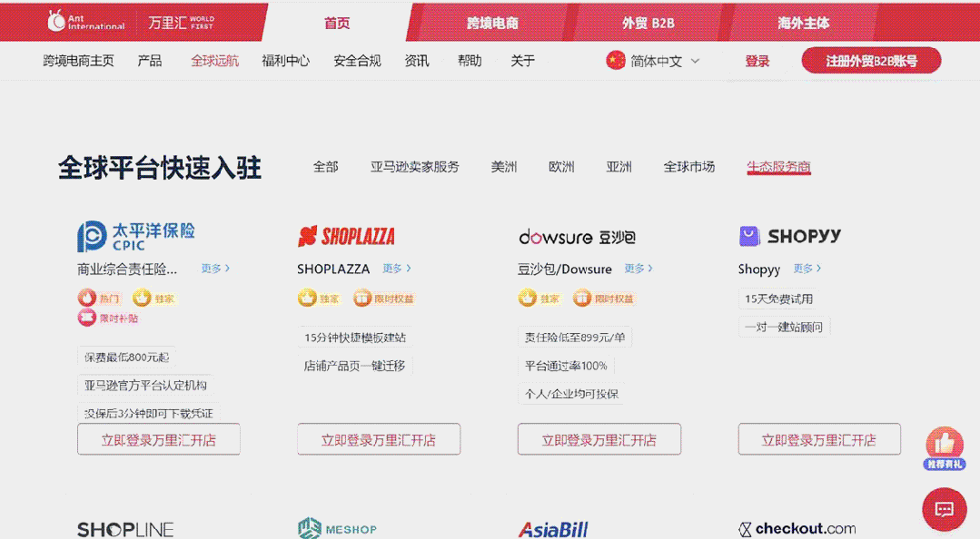Click the China flag language icon
Image resolution: width=980 pixels, height=539 pixels.
pyautogui.click(x=616, y=61)
